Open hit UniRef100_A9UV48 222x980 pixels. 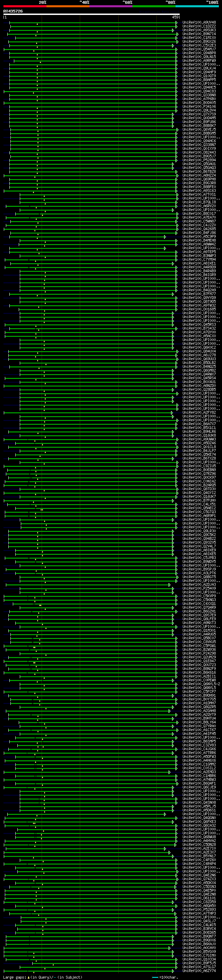pos(199,23)
